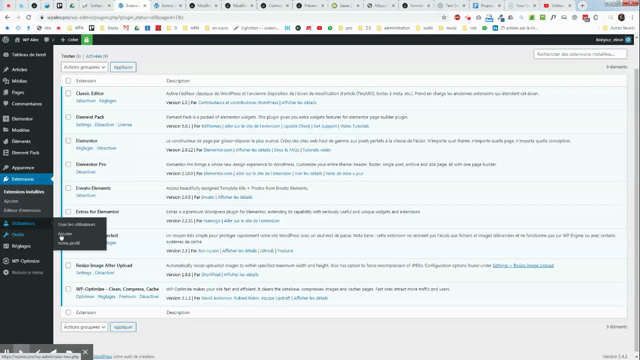The image size is (640, 360).
Task: Open a new browser tab
Action: 582,6
